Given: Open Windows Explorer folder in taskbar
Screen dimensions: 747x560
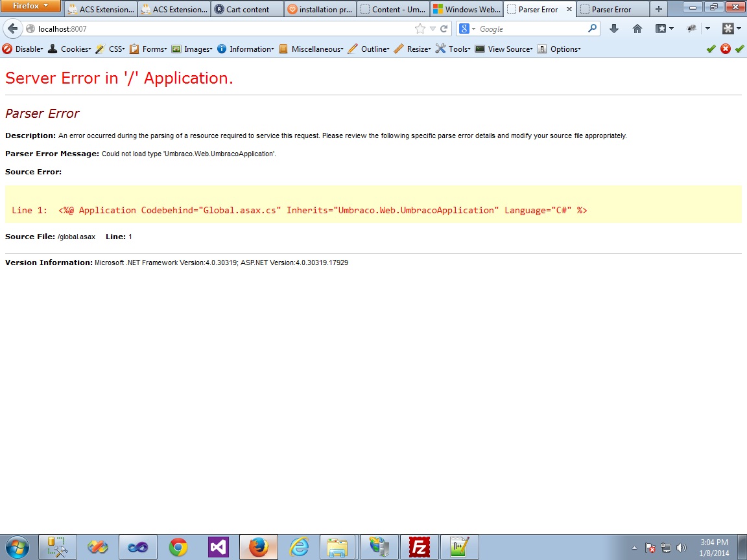Looking at the screenshot, I should pyautogui.click(x=337, y=548).
